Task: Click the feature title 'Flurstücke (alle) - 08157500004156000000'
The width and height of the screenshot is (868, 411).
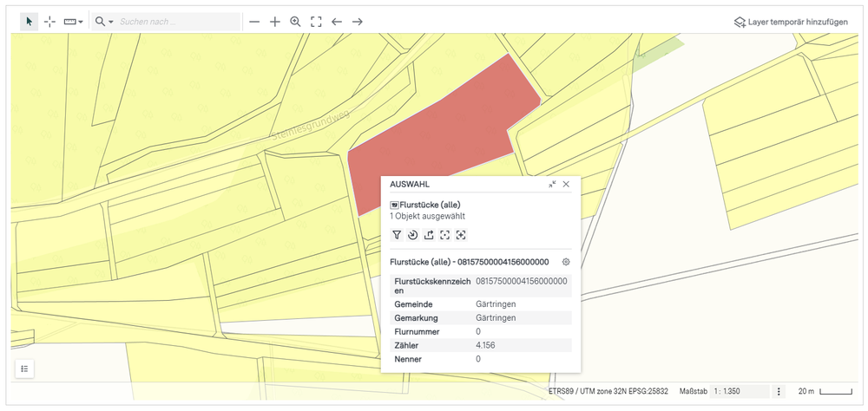Action: [469, 262]
